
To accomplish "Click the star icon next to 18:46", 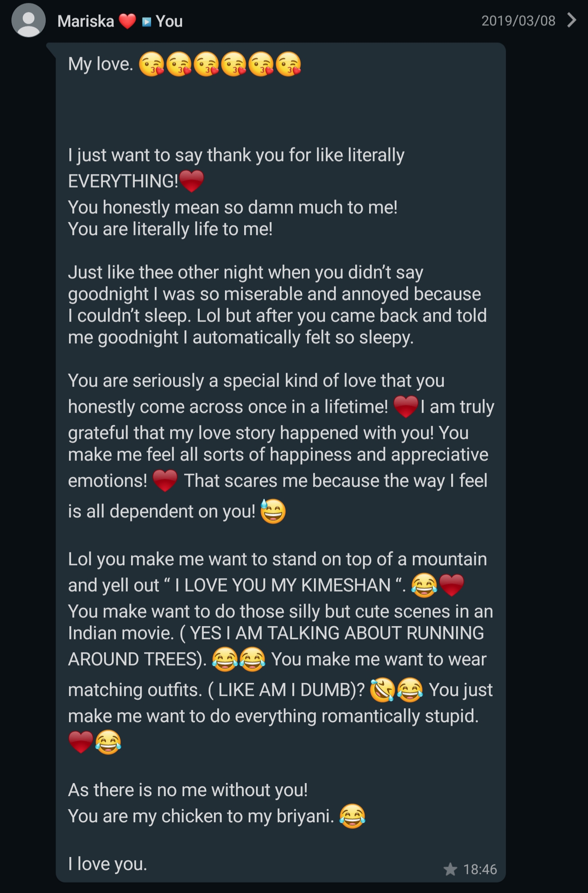I will click(x=450, y=869).
